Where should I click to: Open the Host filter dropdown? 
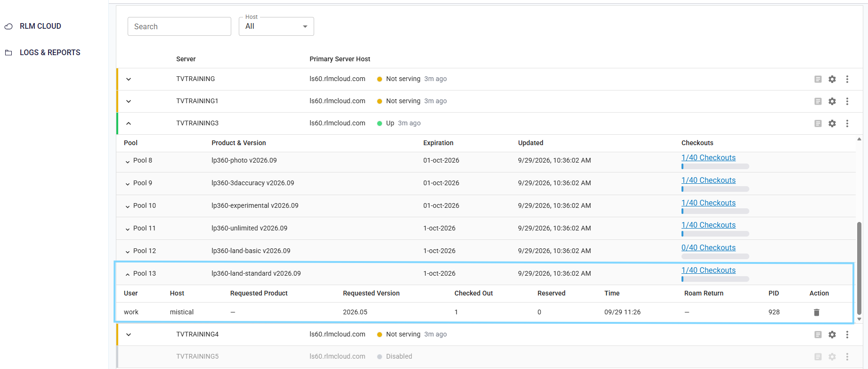(276, 26)
